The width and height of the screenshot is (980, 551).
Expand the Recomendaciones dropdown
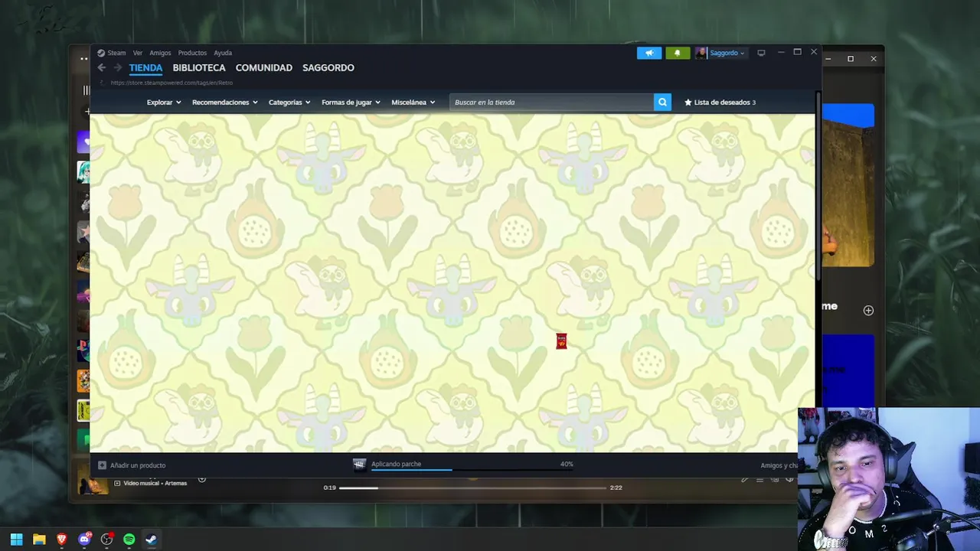coord(224,103)
